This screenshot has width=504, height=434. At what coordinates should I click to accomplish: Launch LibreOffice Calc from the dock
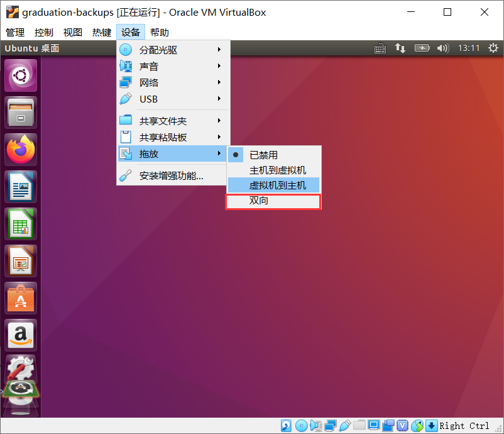[x=21, y=225]
